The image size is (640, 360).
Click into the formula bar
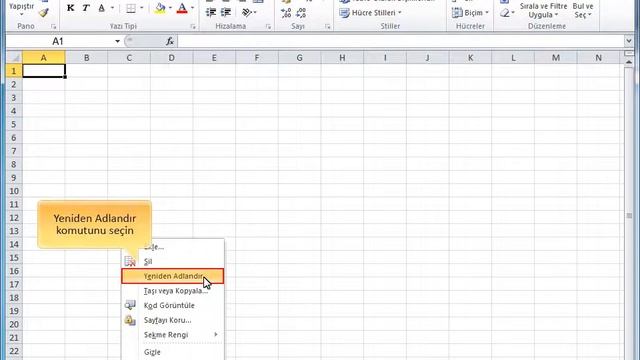[x=402, y=41]
